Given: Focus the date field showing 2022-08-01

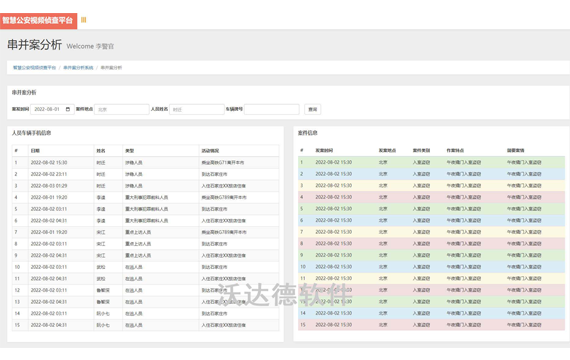Looking at the screenshot, I should [52, 109].
